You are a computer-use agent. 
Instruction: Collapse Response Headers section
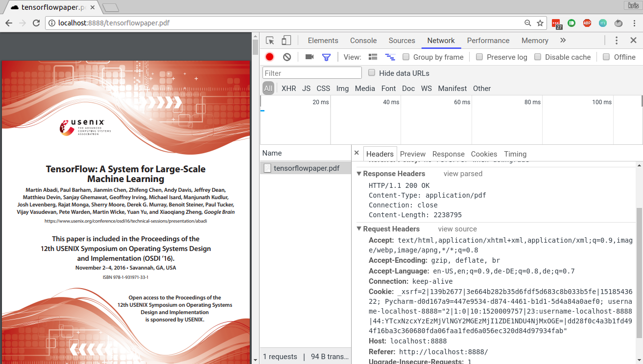pos(359,174)
